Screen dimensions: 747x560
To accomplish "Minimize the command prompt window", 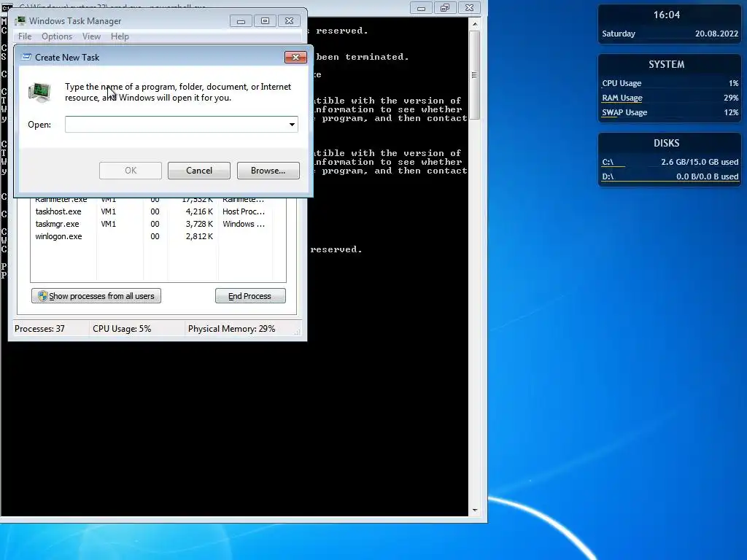I will click(421, 8).
